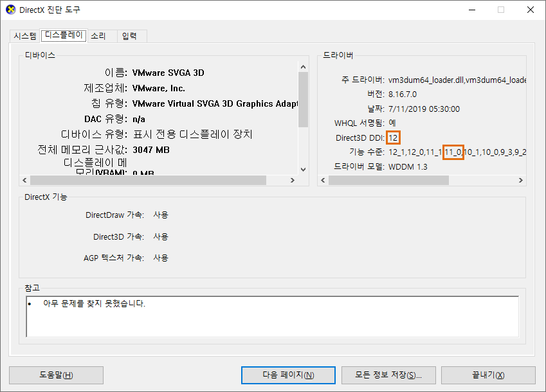Minimize the DirectX diagnostic window

pyautogui.click(x=472, y=10)
